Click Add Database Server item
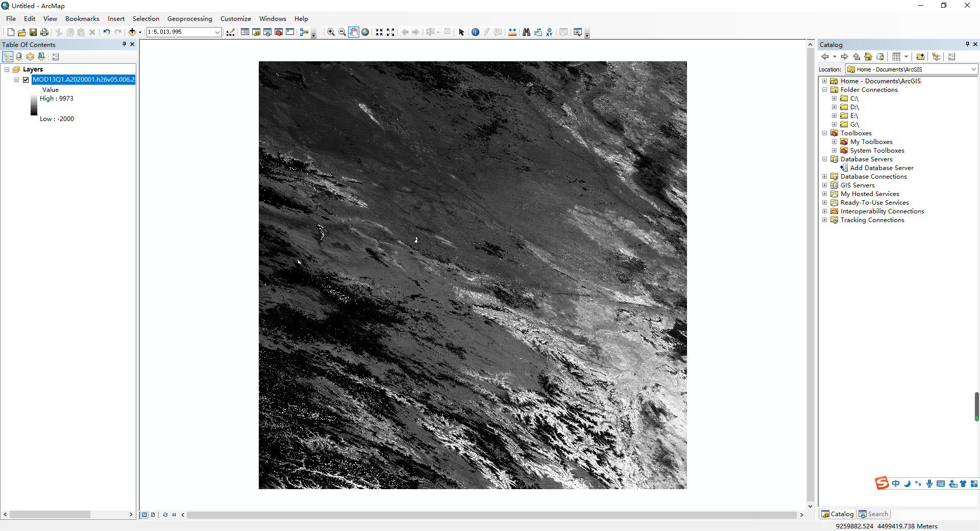The image size is (980, 531). [881, 168]
